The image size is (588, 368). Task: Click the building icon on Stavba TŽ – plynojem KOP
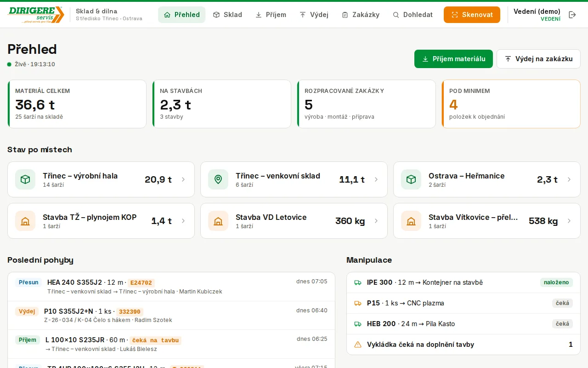click(25, 221)
